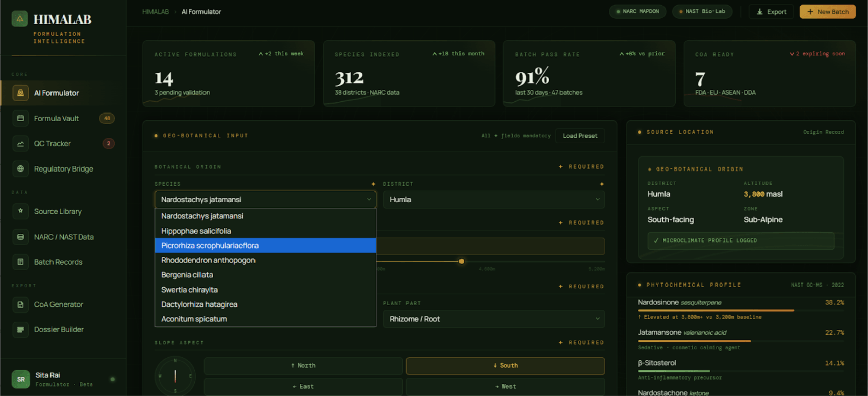Image resolution: width=868 pixels, height=396 pixels.
Task: Click the altitude slider handle
Action: point(462,261)
